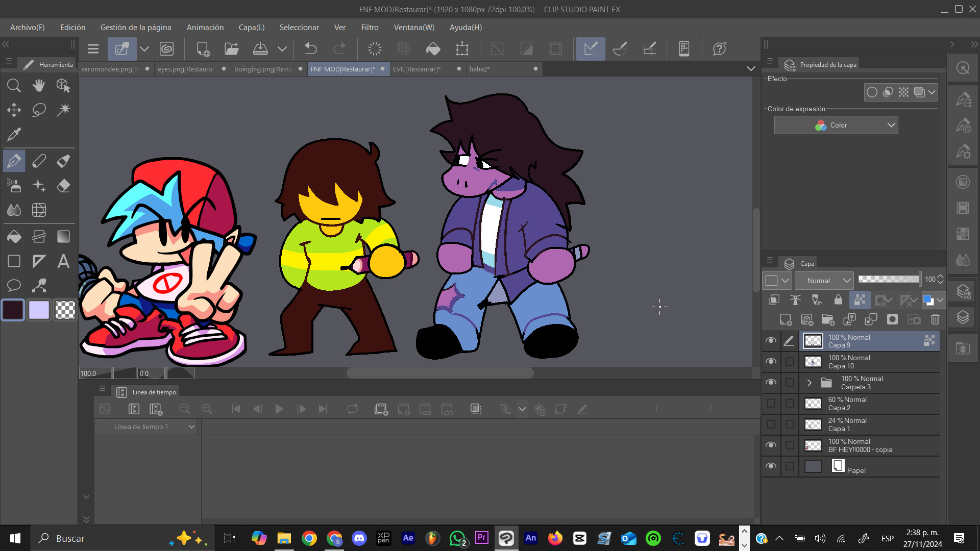Screen dimensions: 980x551
Task: Select the Eraser tool
Action: tap(63, 186)
